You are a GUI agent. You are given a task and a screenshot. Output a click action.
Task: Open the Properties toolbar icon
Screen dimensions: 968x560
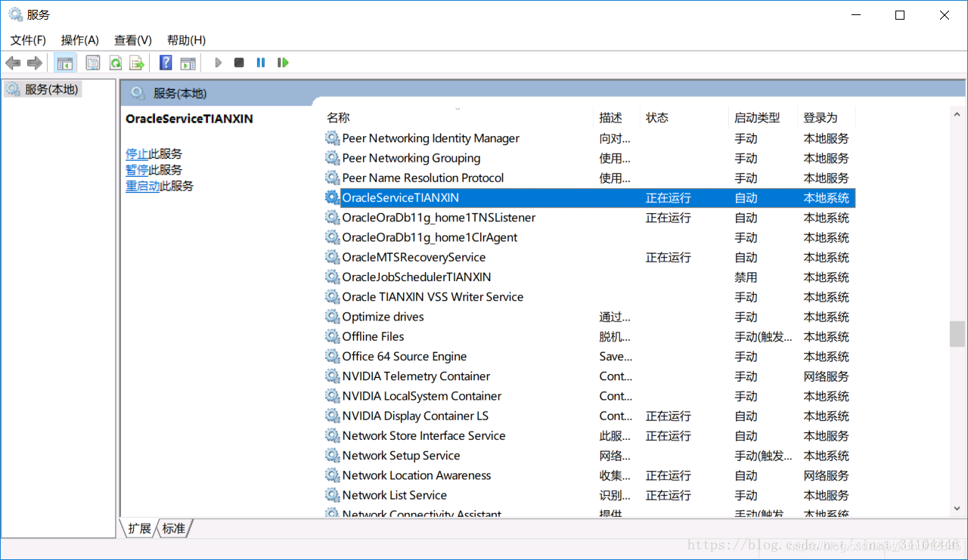tap(93, 63)
